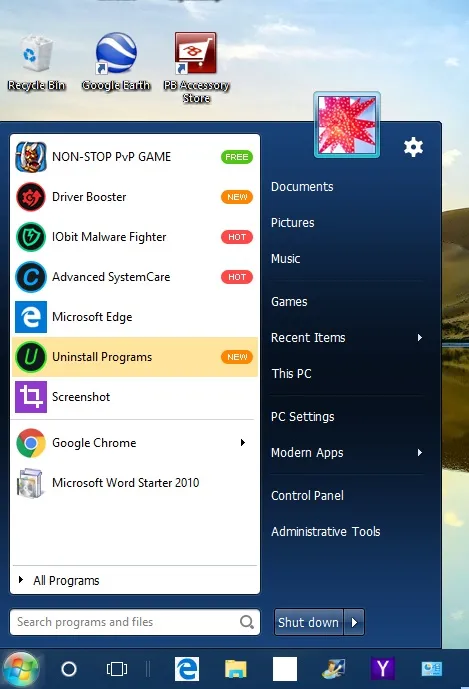Click the "Advanced SystemCare" text
This screenshot has width=469, height=689.
111,277
